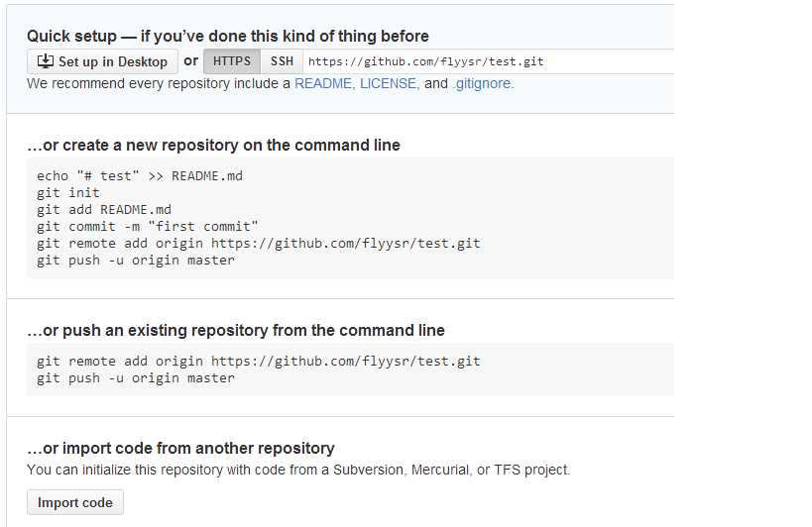Image resolution: width=812 pixels, height=527 pixels.
Task: Open the LICENSE link
Action: 389,84
